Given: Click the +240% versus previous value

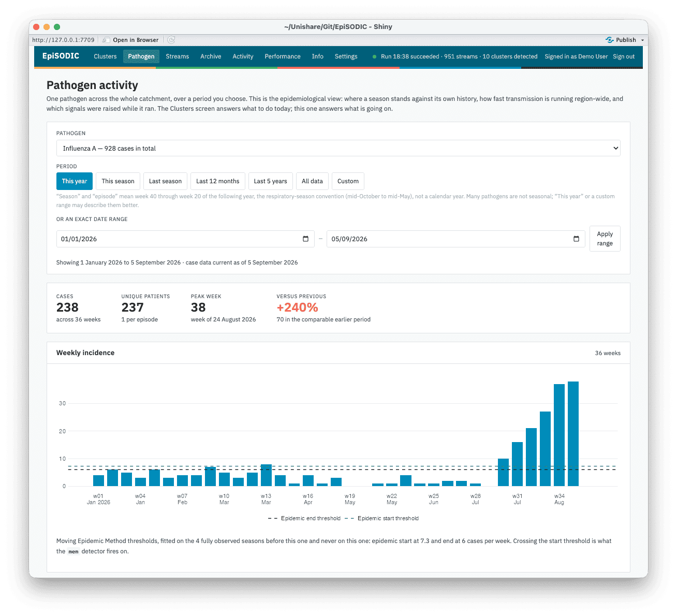Looking at the screenshot, I should point(297,307).
